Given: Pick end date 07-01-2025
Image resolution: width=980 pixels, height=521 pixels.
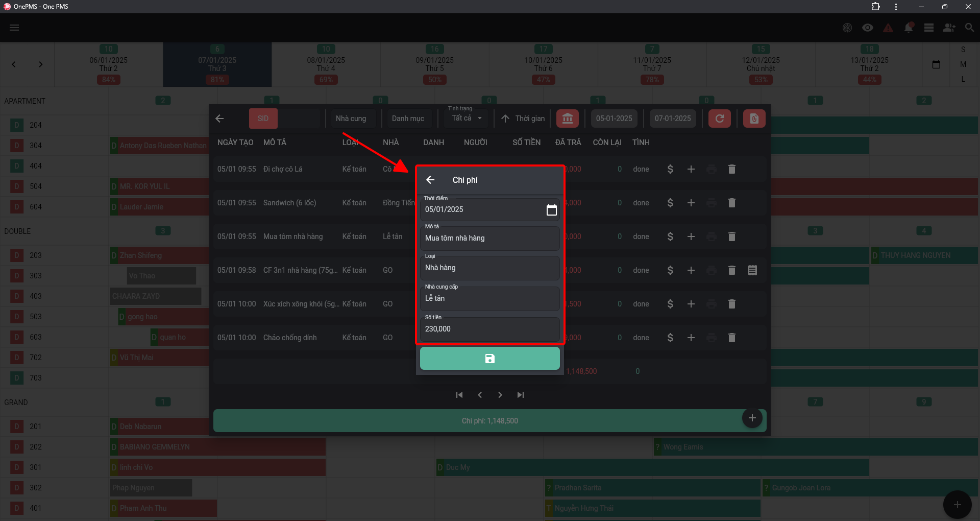Looking at the screenshot, I should pos(673,119).
